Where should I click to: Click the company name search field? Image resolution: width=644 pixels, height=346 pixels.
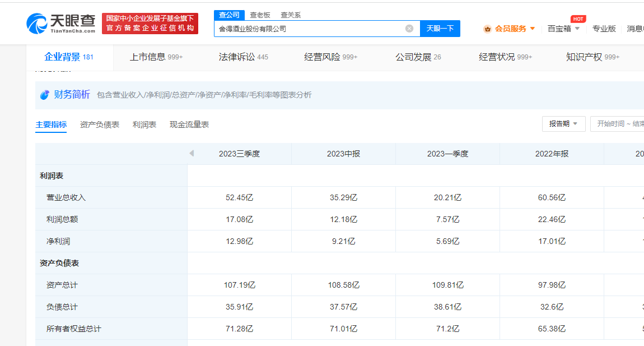coord(308,29)
